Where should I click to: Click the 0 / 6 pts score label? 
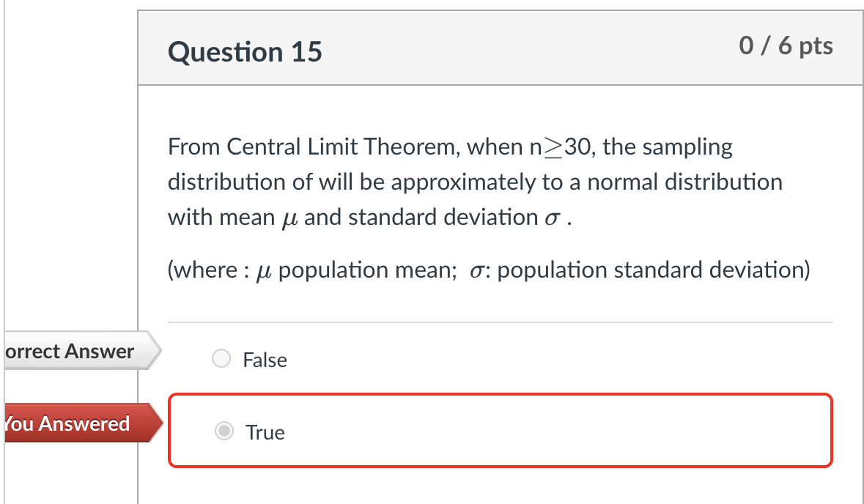pyautogui.click(x=787, y=45)
